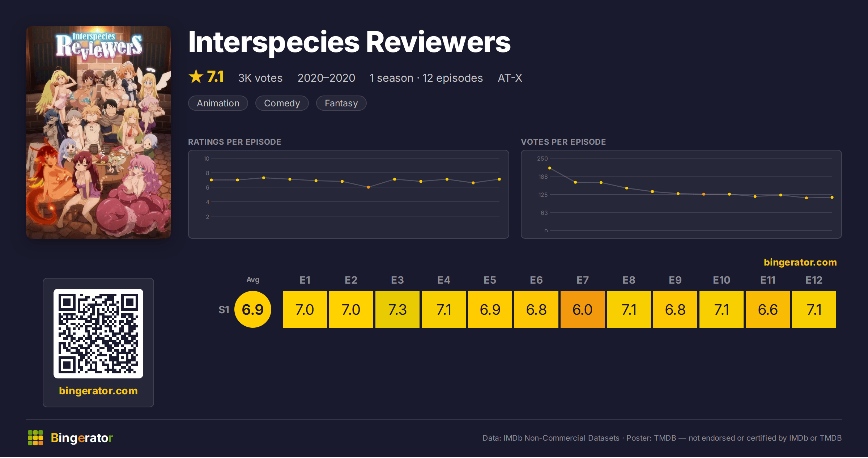
Task: Click the S1 average 6.9 circle
Action: pos(253,309)
